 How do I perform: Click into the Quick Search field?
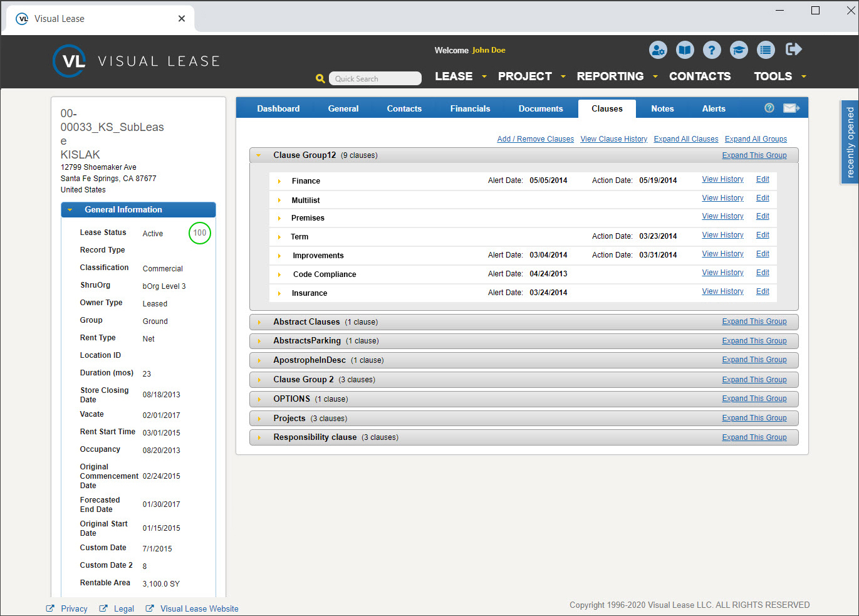(375, 78)
